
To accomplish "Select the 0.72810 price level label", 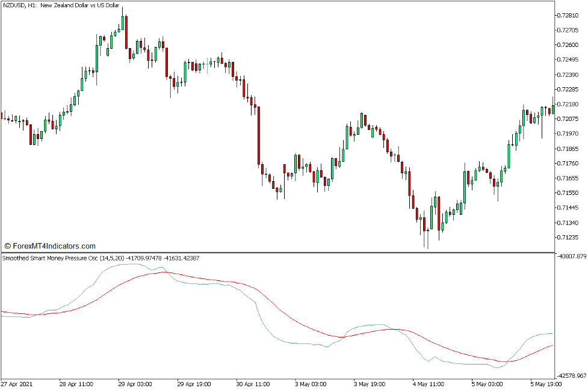I will [569, 15].
